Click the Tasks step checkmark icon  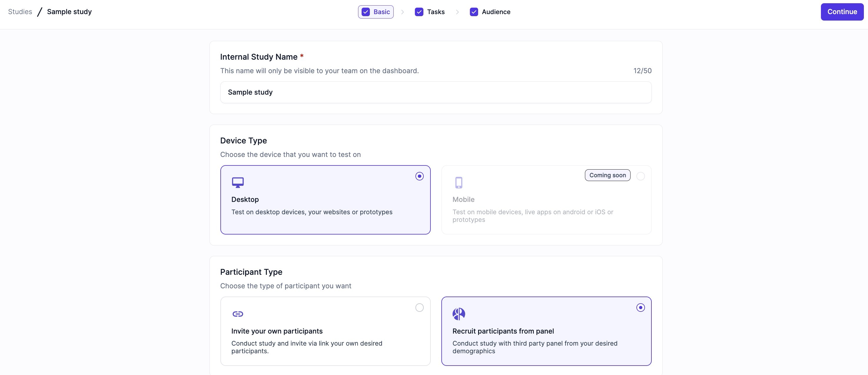[x=419, y=12]
